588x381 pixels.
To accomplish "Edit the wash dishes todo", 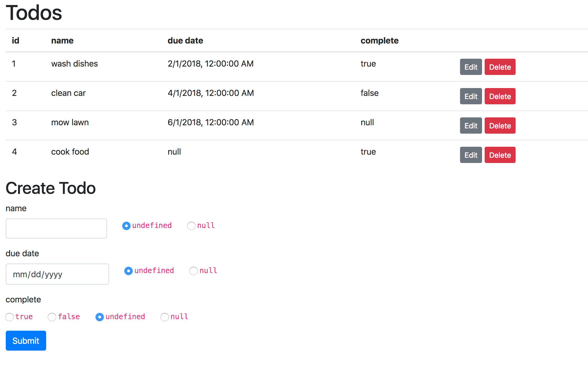I will click(471, 67).
